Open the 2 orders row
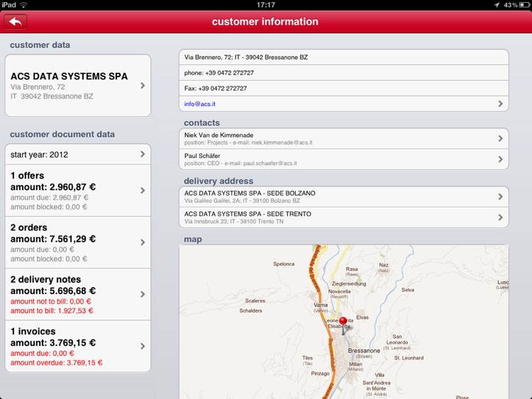Image resolution: width=532 pixels, height=399 pixels. click(78, 242)
